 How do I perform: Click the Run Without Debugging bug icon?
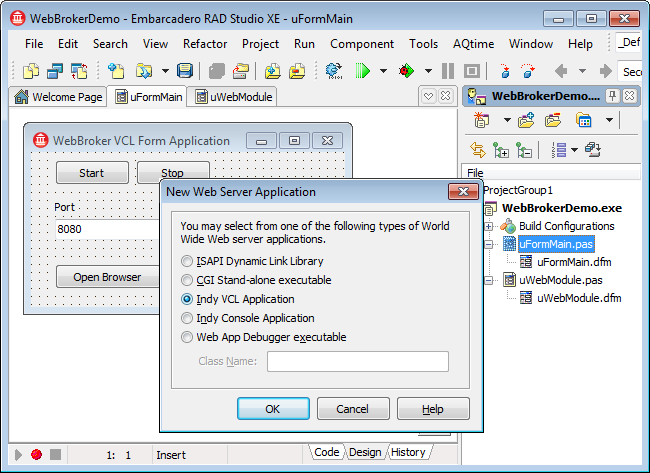406,71
